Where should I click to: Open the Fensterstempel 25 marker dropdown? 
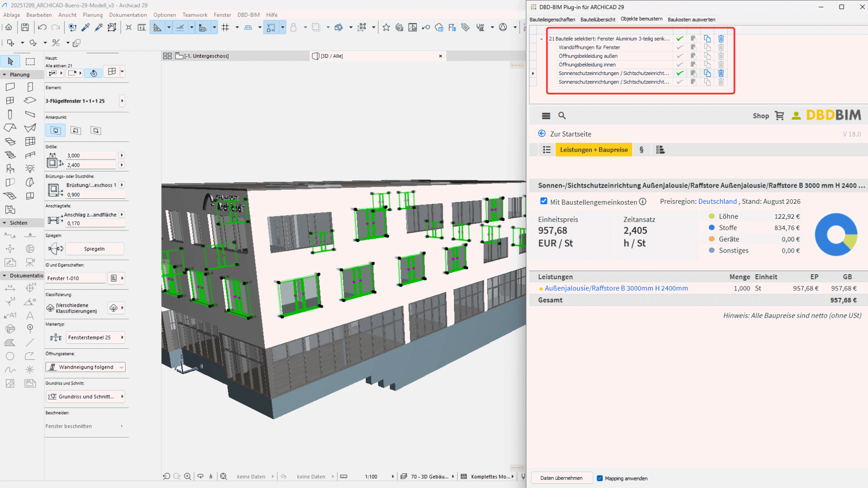(x=95, y=338)
